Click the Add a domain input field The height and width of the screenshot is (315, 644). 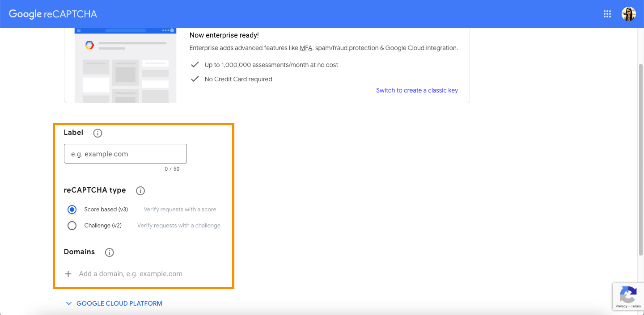[x=131, y=274]
